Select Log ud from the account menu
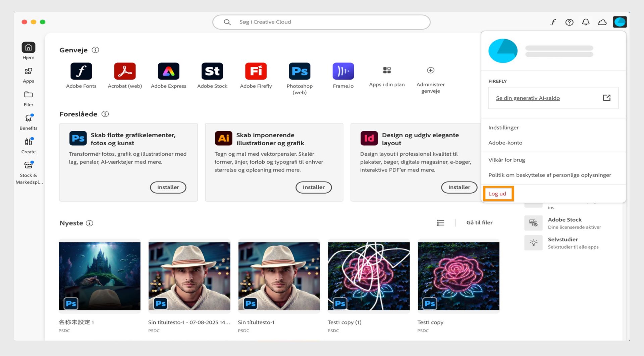 click(x=498, y=193)
